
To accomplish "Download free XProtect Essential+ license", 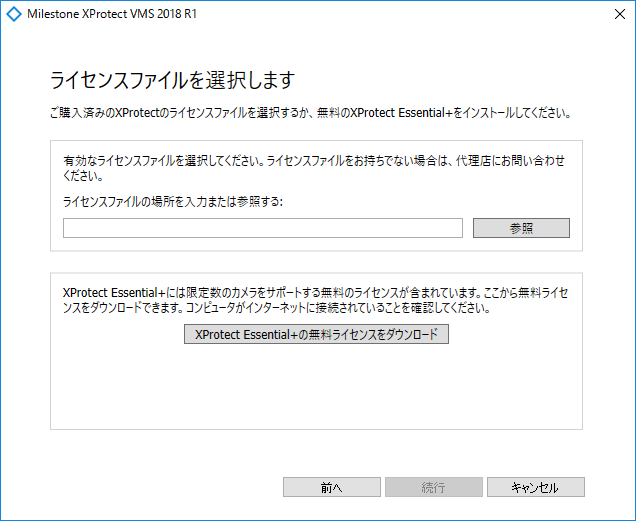I will pos(316,334).
